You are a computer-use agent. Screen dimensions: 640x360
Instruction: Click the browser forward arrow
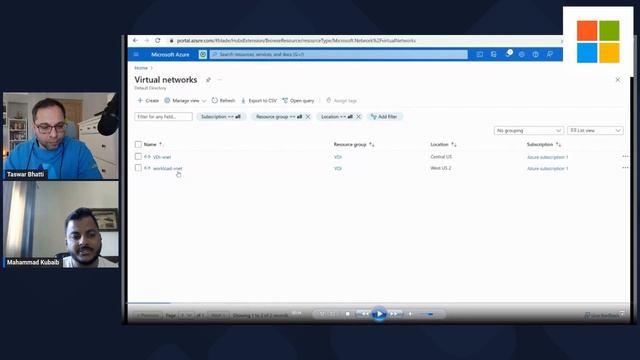pyautogui.click(x=147, y=40)
